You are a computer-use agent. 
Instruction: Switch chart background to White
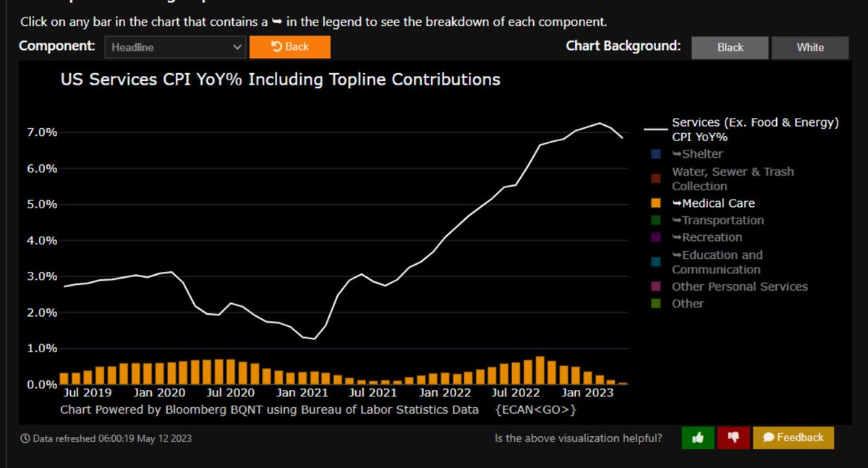(x=809, y=47)
